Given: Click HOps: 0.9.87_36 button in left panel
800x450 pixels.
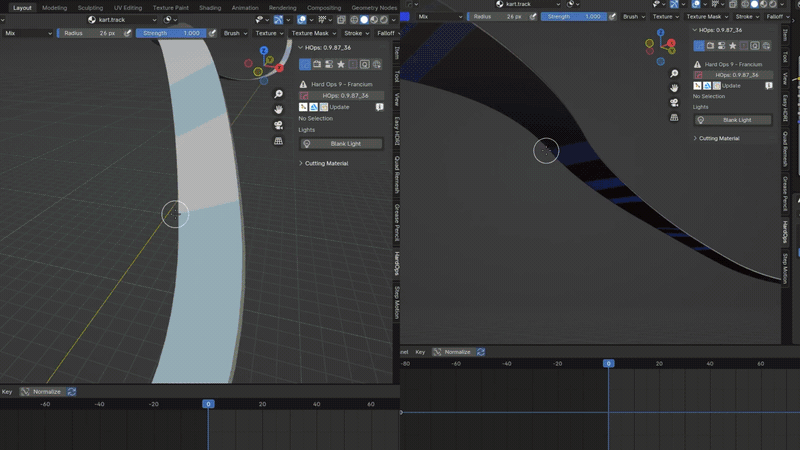Looking at the screenshot, I should [341, 95].
